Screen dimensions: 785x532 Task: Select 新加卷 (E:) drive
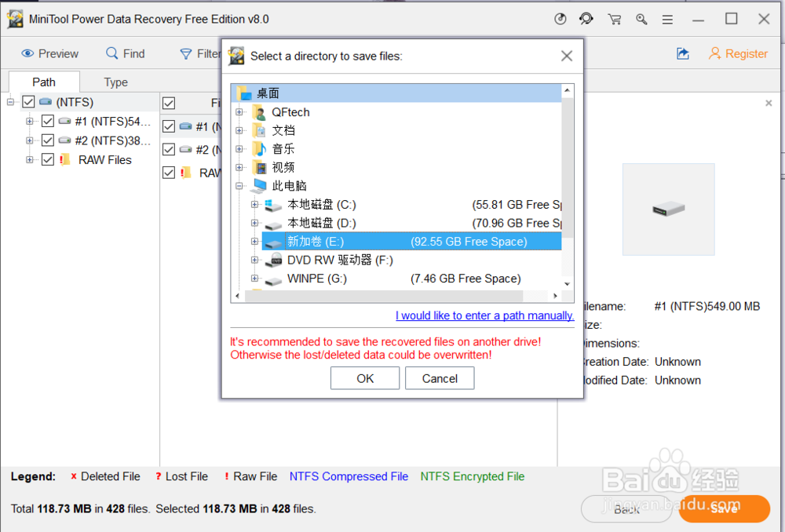(x=411, y=242)
